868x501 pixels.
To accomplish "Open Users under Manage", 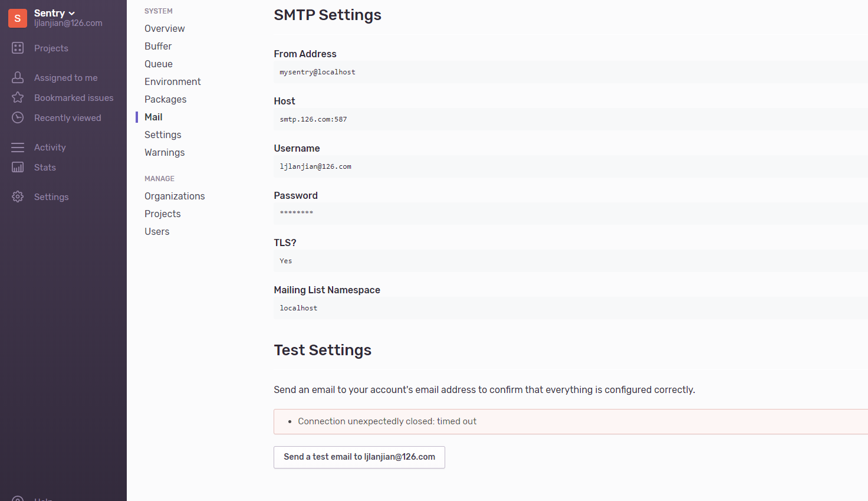I will [x=157, y=231].
